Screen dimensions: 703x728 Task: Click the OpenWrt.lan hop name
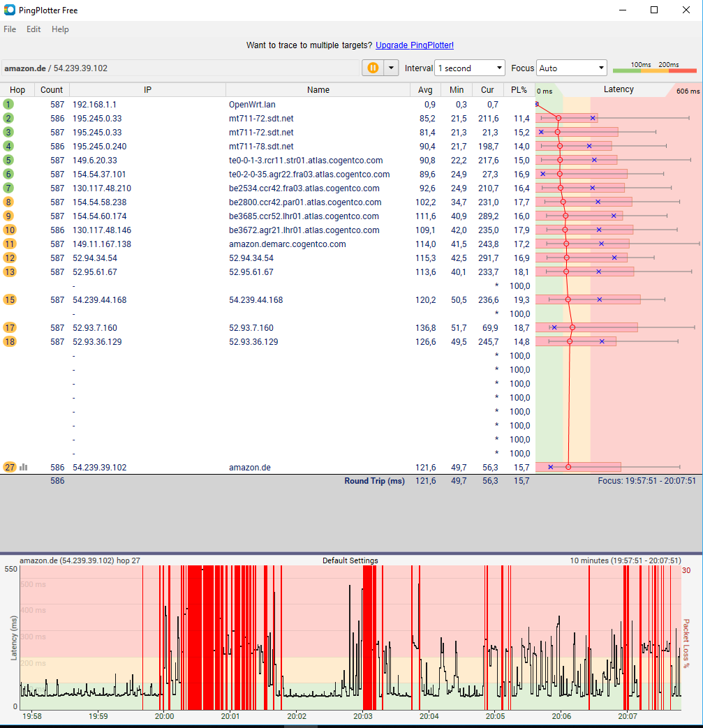tap(252, 105)
